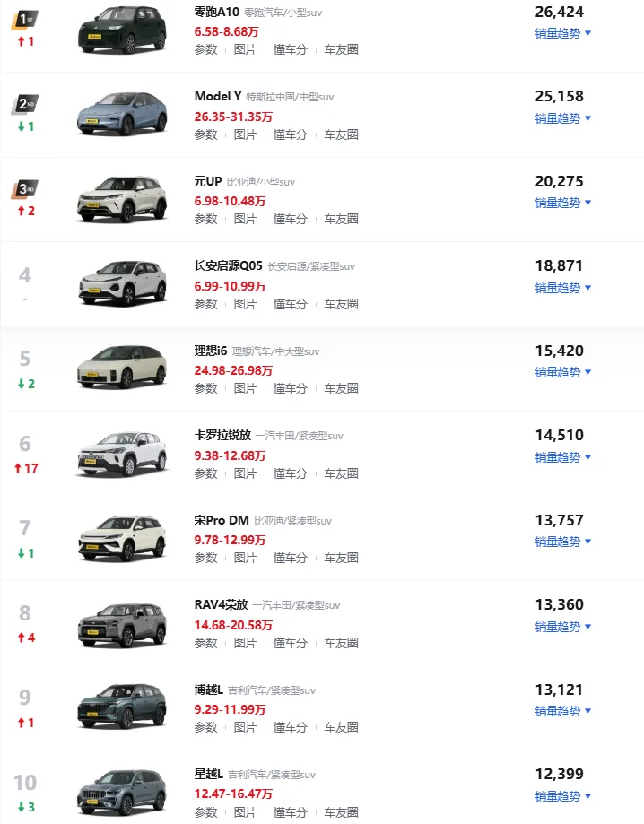
Task: Open 参数 tab for Model Y
Action: click(x=205, y=134)
